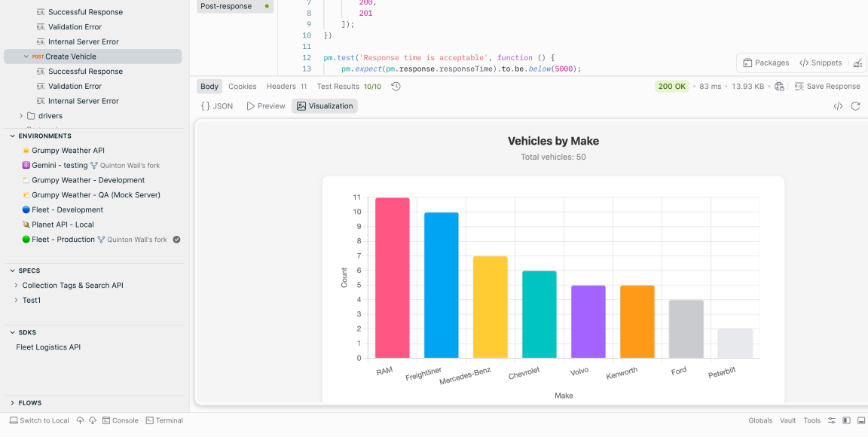868x437 pixels.
Task: Switch to the JSON response view
Action: click(216, 106)
